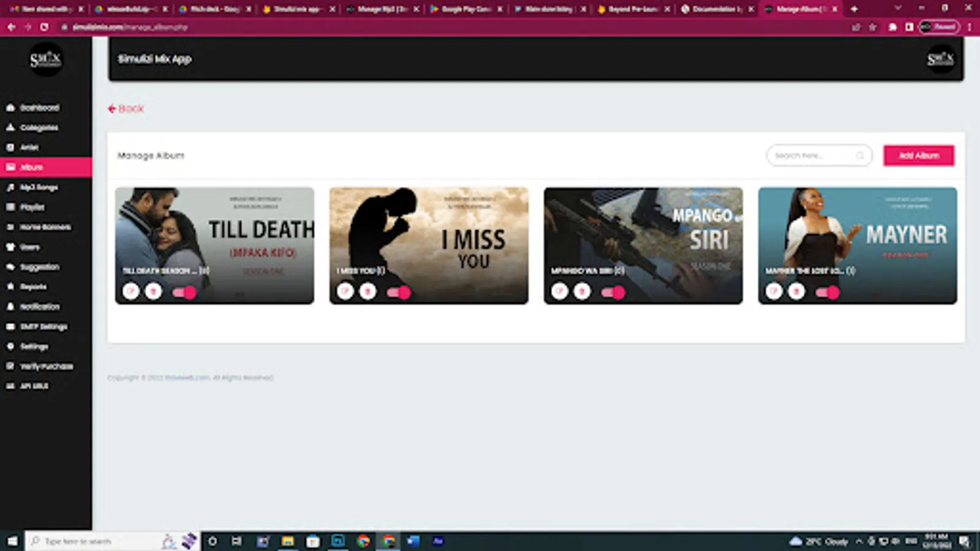This screenshot has height=551, width=980.
Task: Switch to the Documentation browser tab
Action: [717, 9]
